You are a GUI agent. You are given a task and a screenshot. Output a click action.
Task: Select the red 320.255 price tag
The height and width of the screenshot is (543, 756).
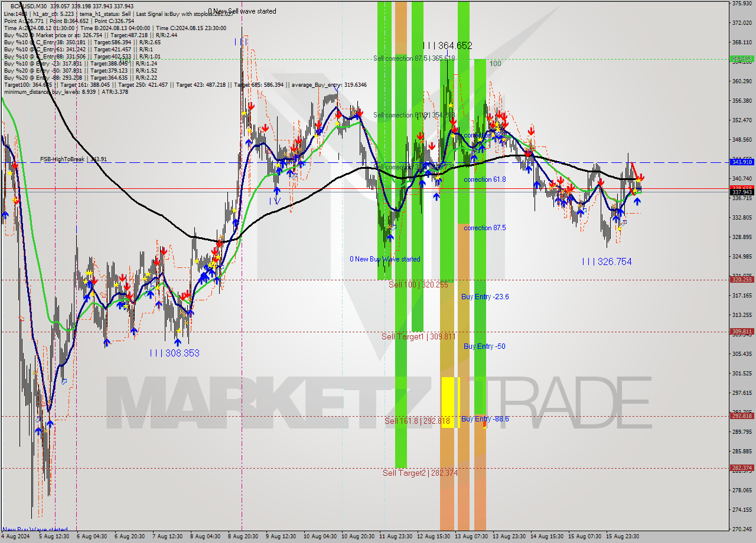click(742, 280)
